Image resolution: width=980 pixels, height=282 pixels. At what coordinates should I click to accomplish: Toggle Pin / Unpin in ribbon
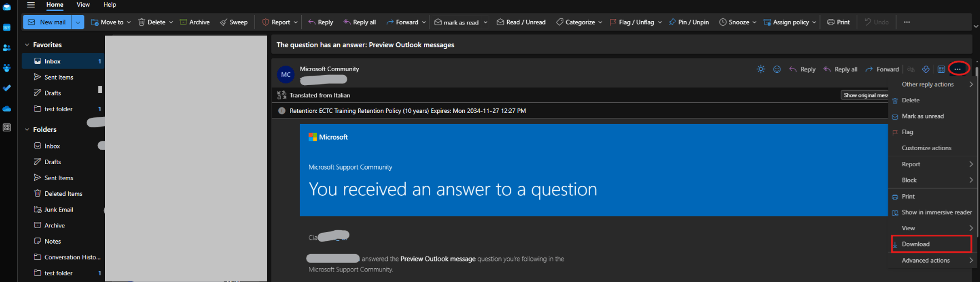click(x=689, y=22)
